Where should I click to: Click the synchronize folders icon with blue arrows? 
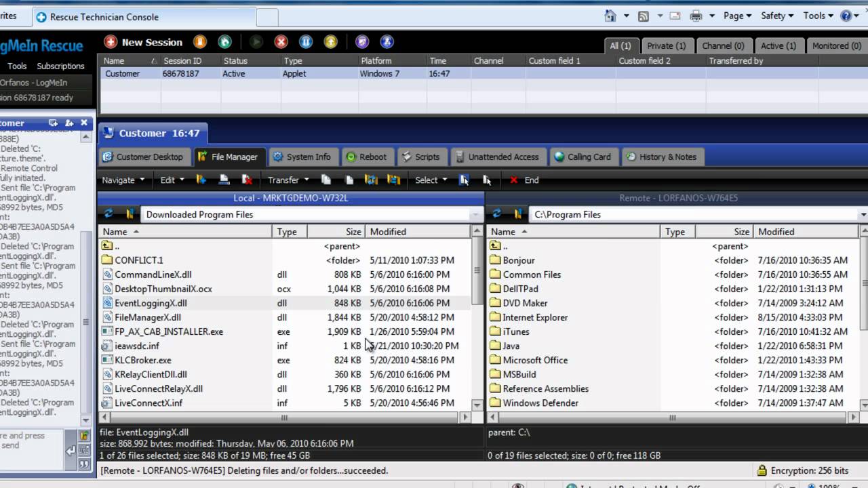371,180
